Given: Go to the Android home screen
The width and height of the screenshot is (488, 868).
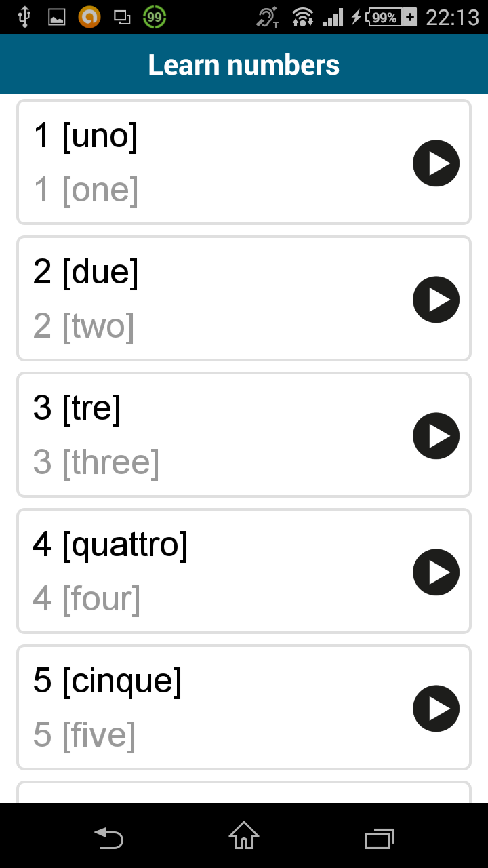Looking at the screenshot, I should (244, 835).
